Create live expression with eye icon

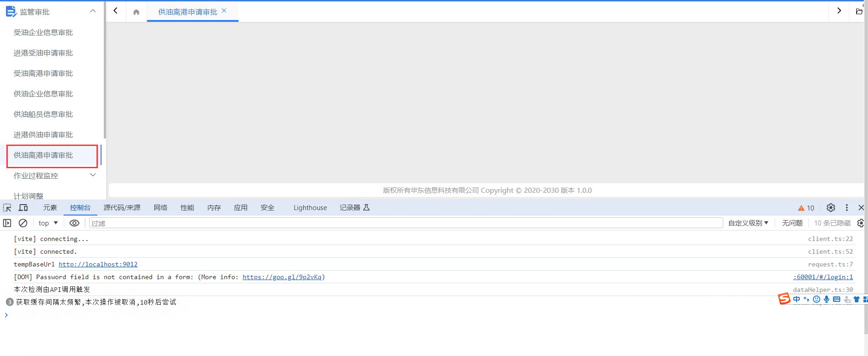[x=74, y=223]
